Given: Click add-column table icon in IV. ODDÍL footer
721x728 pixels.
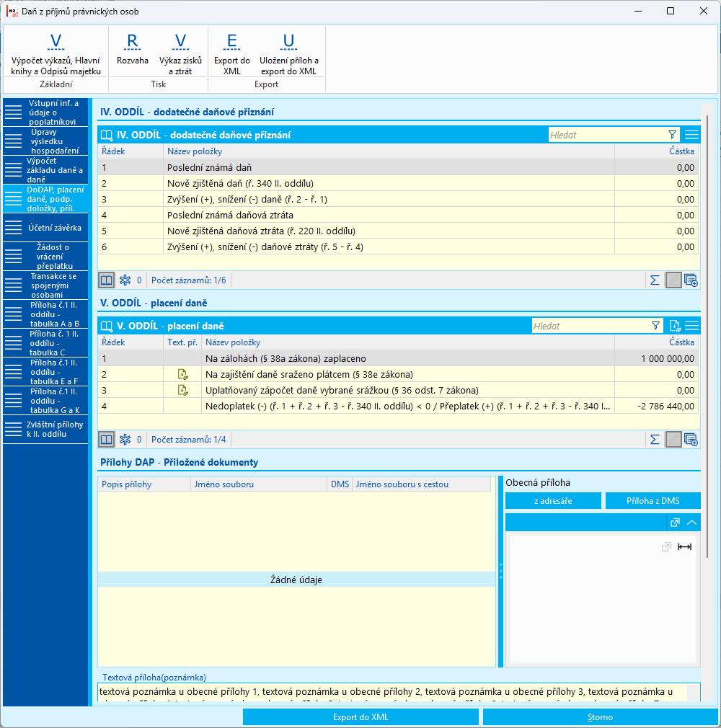Looking at the screenshot, I should pyautogui.click(x=691, y=280).
